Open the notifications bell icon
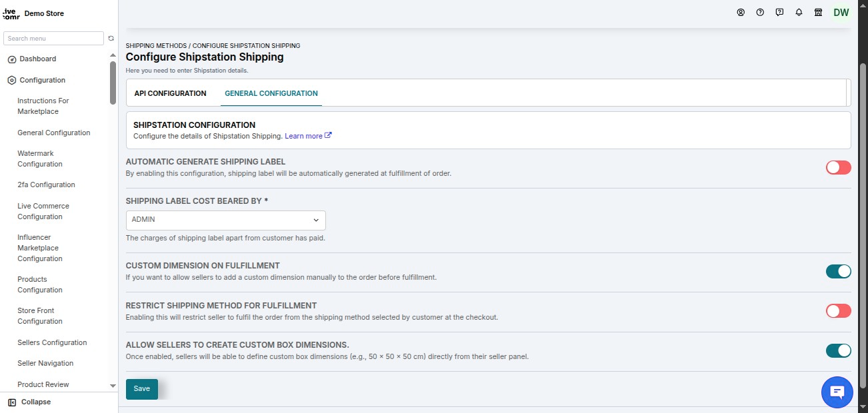 (799, 13)
